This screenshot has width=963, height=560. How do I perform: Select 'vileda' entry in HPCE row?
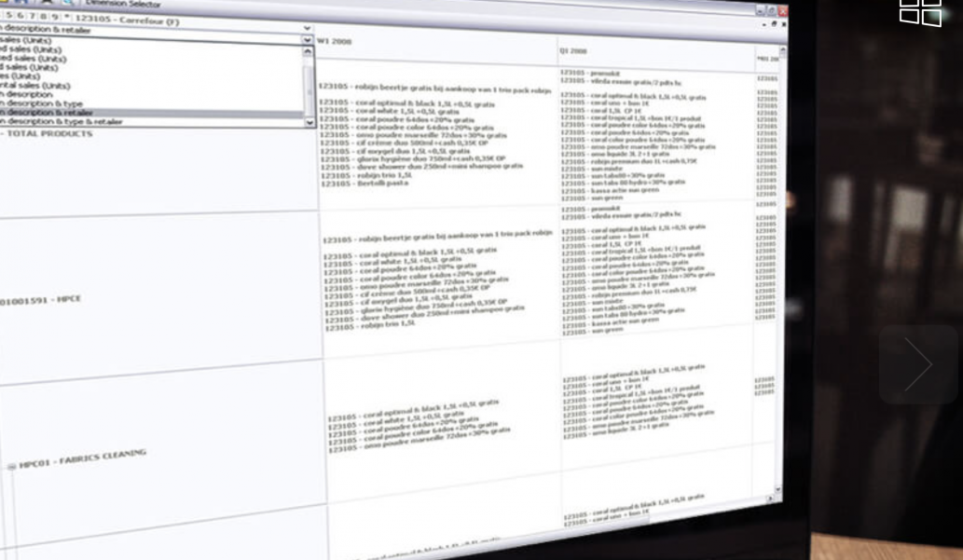[621, 215]
